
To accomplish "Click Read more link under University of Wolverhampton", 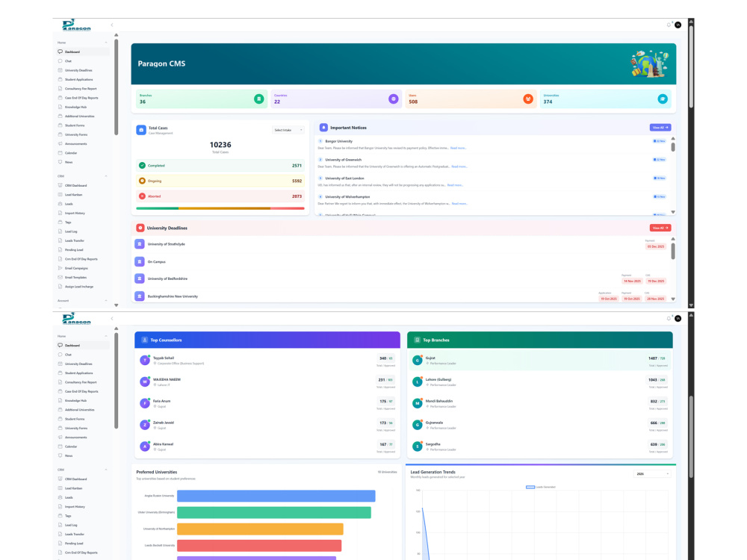I will coord(459,204).
